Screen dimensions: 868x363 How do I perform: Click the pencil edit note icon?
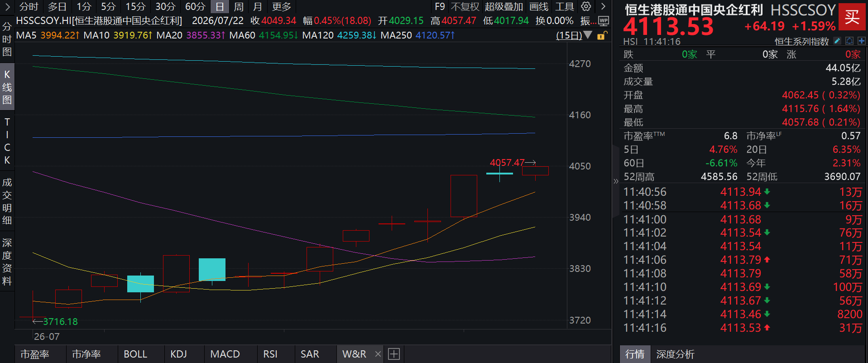point(837,41)
